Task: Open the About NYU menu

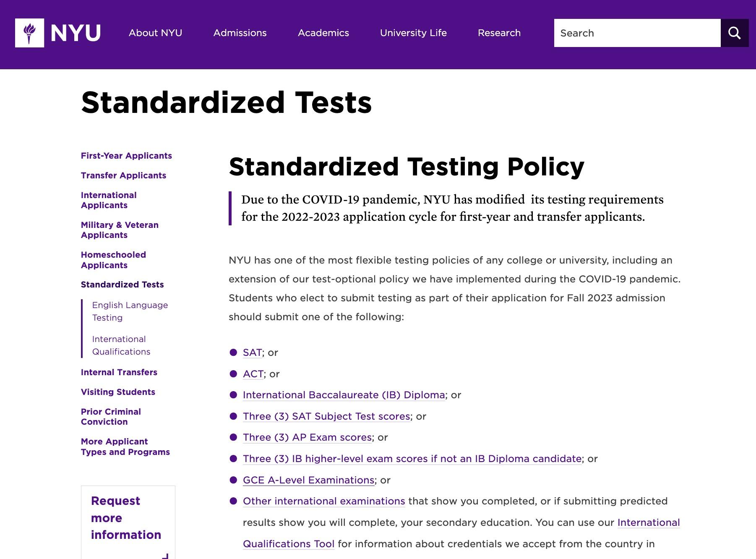Action: click(x=155, y=33)
